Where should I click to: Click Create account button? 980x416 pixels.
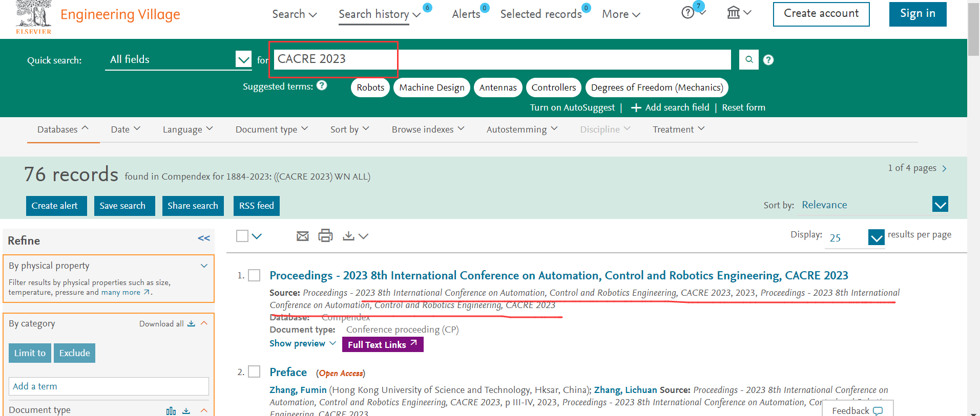tap(821, 14)
